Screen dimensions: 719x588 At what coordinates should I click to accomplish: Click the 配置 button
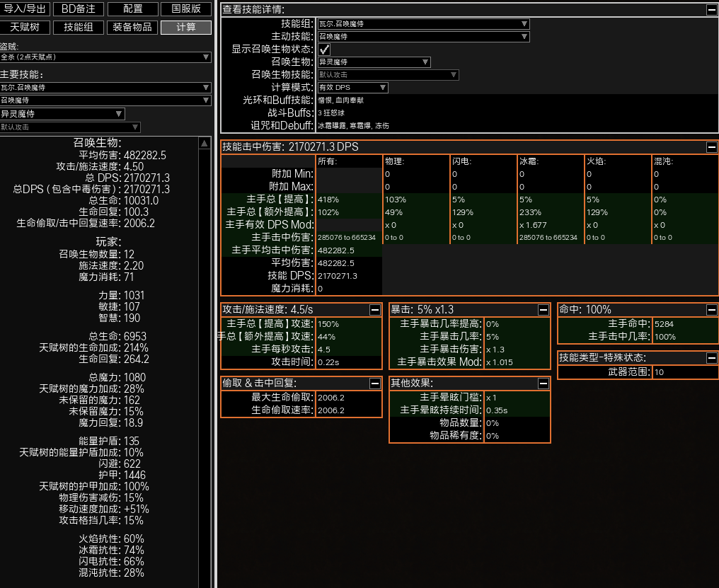click(x=132, y=9)
